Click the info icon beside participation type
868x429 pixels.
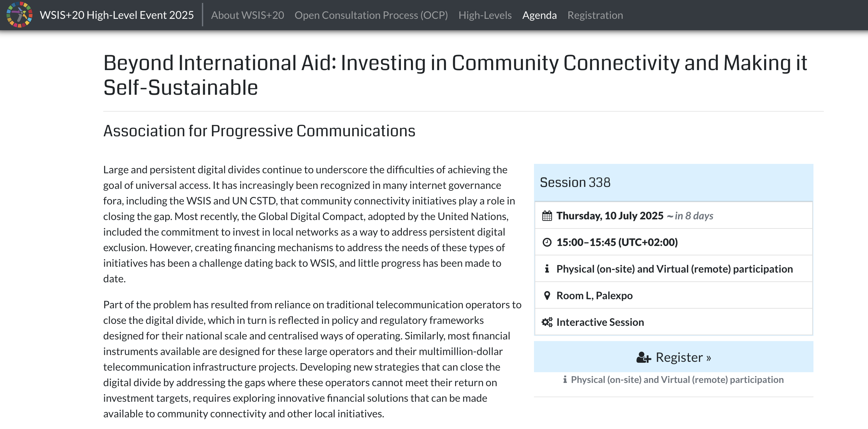(547, 269)
